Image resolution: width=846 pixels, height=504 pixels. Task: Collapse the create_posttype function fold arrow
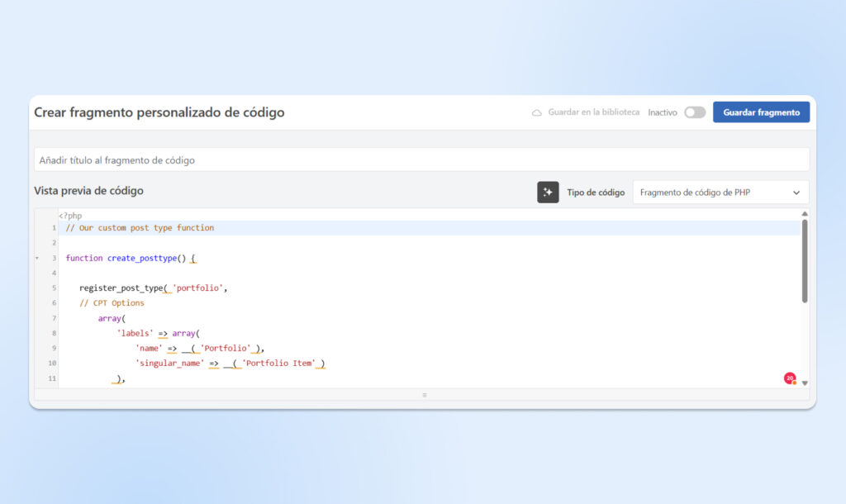(37, 259)
